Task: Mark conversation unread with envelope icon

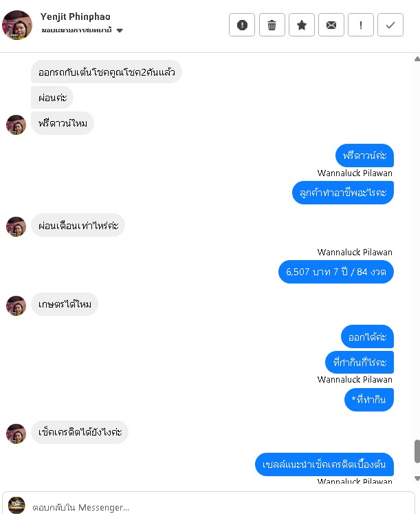Action: pos(331,25)
